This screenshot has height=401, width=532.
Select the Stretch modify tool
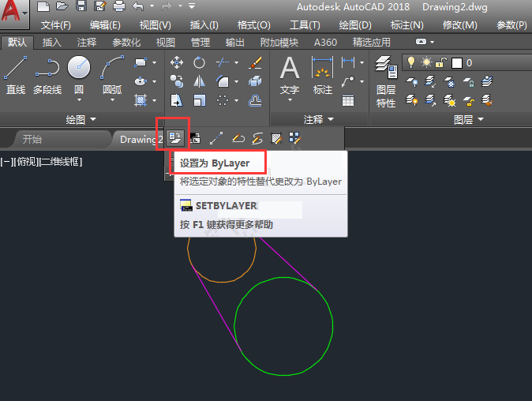click(177, 100)
